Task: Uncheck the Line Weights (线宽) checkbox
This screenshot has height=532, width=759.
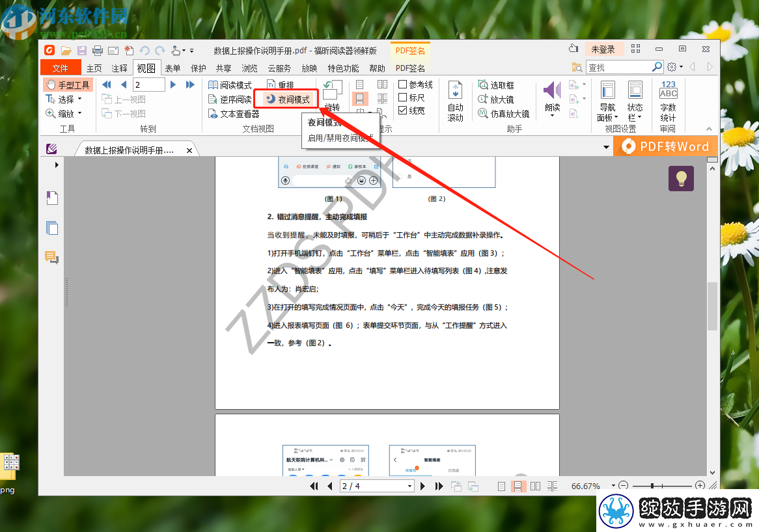Action: (x=402, y=111)
